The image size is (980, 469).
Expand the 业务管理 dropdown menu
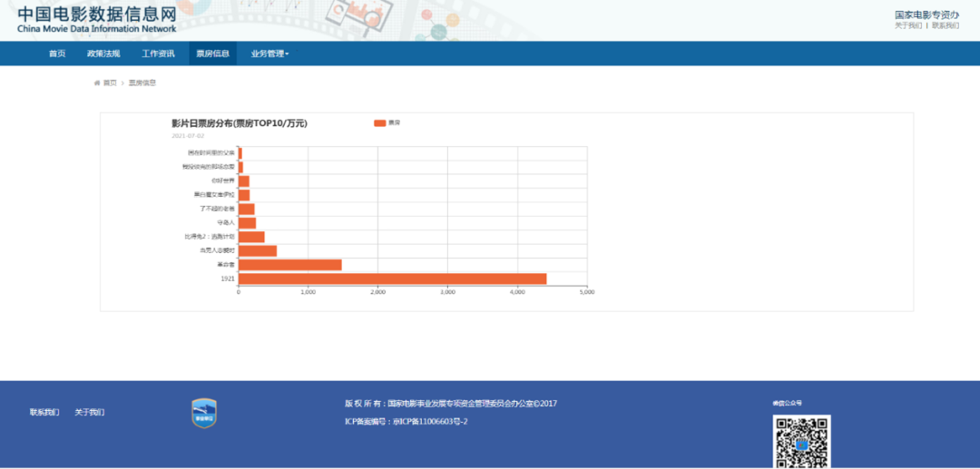(269, 54)
